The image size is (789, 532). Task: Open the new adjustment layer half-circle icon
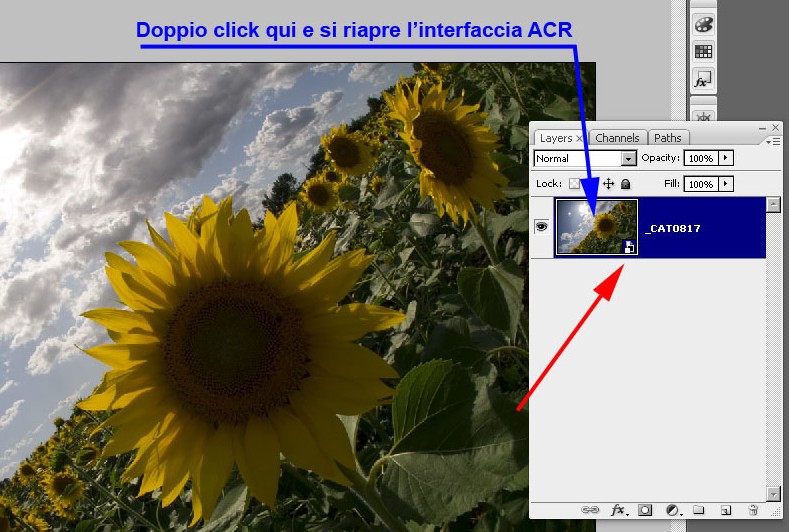click(x=673, y=510)
